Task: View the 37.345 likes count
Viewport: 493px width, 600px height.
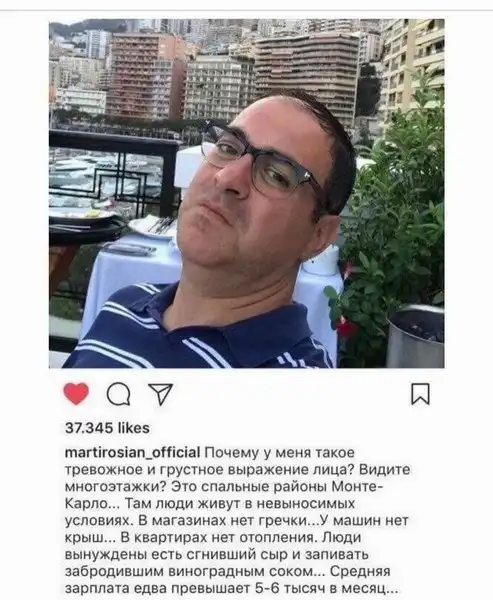Action: coord(107,428)
